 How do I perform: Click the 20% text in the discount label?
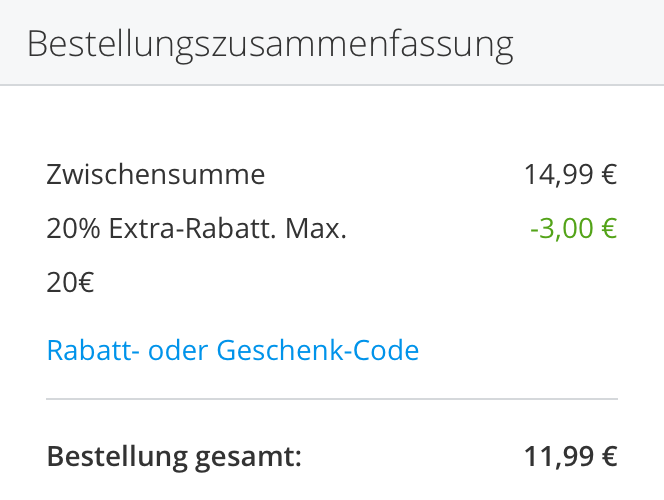point(69,230)
